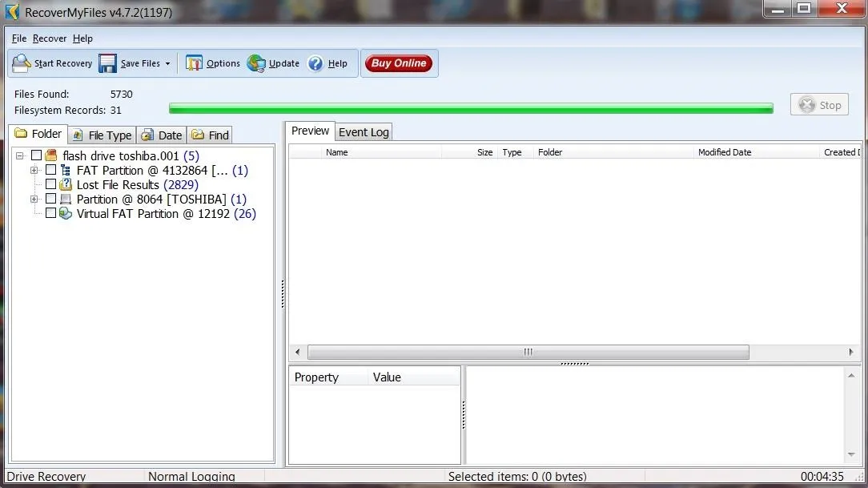The height and width of the screenshot is (488, 868).
Task: Click the icon on the Date tab
Action: (x=147, y=135)
